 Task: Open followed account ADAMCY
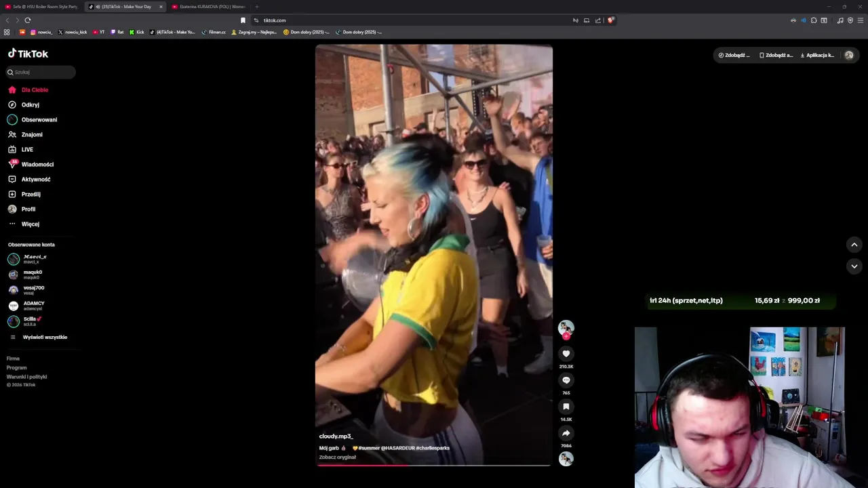[27, 306]
